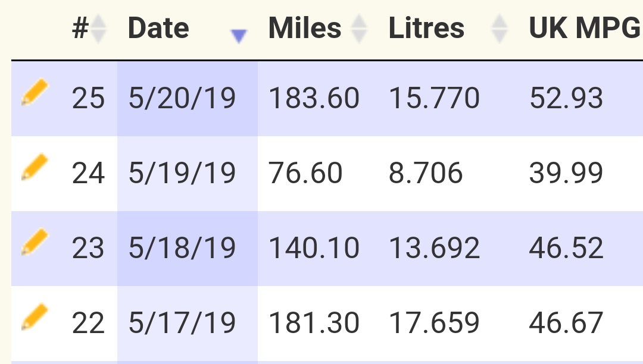Click the 181.30 miles cell

click(x=314, y=323)
